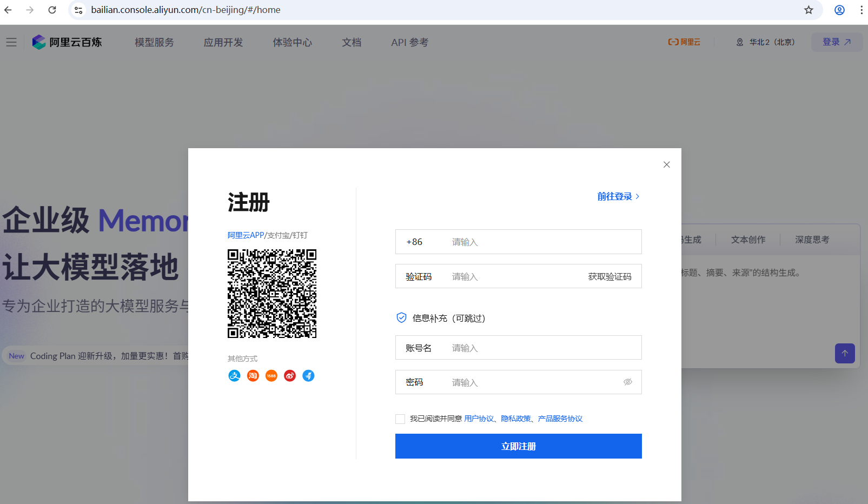Choose the Taobao login icon
Viewport: 868px width, 504px height.
pos(253,376)
